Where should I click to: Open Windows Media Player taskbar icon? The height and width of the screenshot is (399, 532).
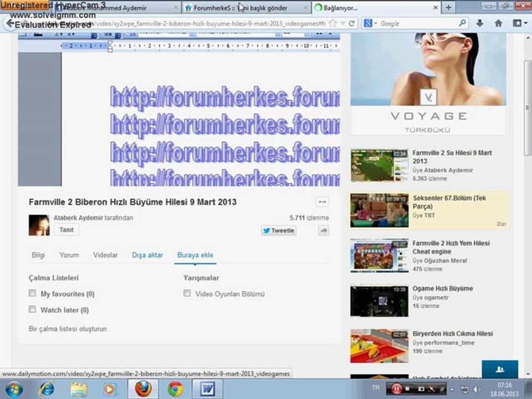[109, 389]
